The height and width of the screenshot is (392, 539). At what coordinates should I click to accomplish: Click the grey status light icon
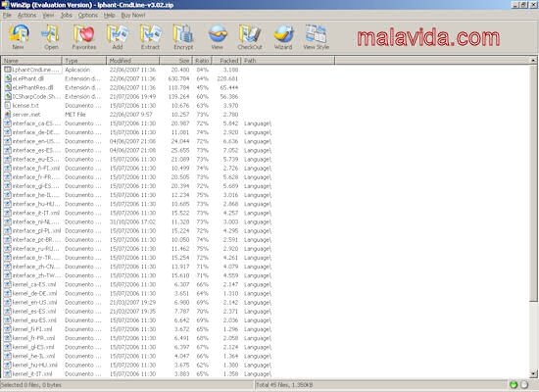(524, 385)
